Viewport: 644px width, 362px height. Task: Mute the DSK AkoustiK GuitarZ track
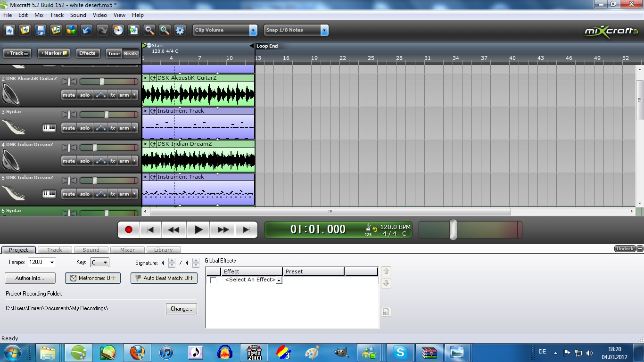[x=69, y=95]
